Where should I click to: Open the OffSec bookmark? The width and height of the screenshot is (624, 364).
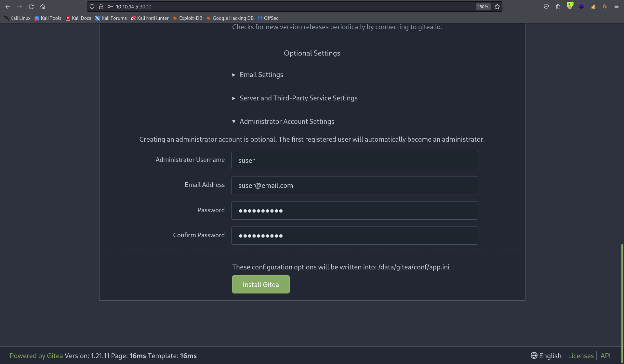coord(268,18)
